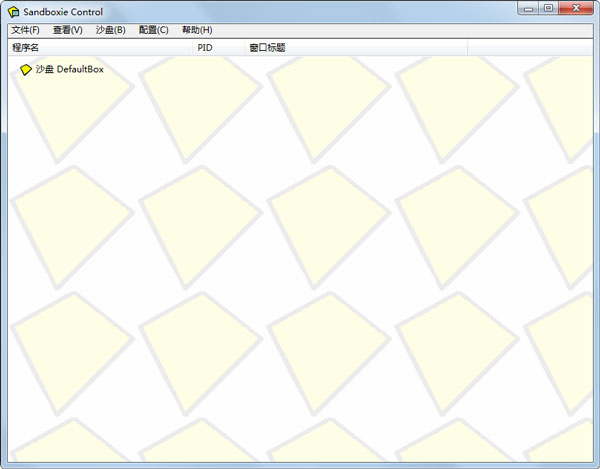The height and width of the screenshot is (469, 600).
Task: Select the 沙盘 DefaultBox tree entry
Action: coord(69,70)
